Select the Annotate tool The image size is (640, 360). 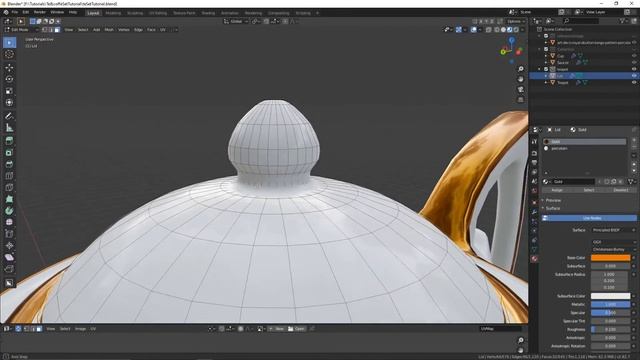coord(9,116)
